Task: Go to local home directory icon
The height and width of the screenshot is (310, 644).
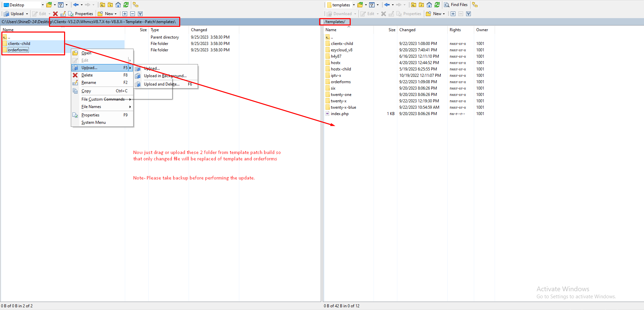Action: (x=118, y=5)
